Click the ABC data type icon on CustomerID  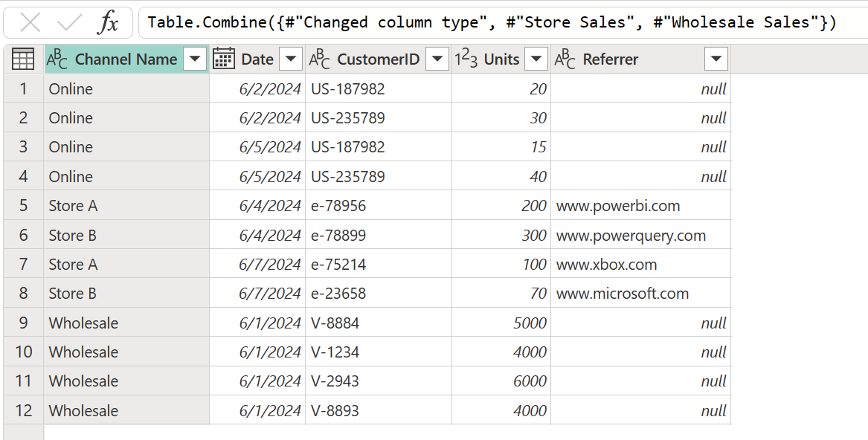point(321,59)
